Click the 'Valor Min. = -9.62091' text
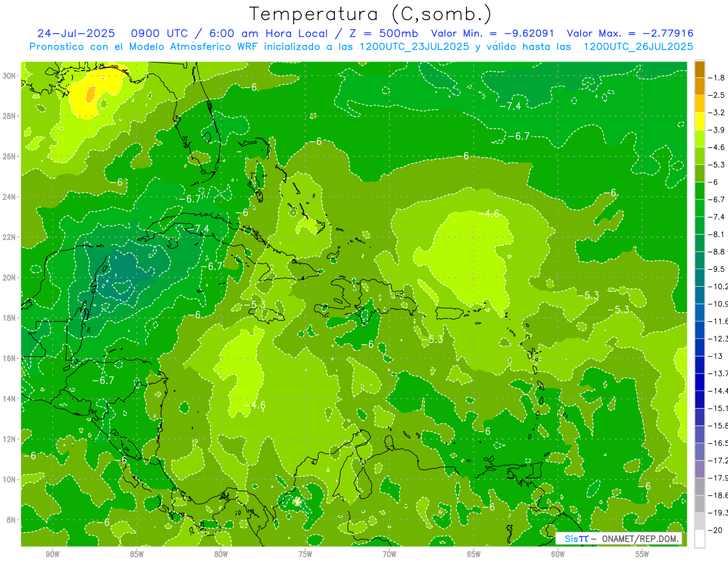The height and width of the screenshot is (562, 728). click(x=493, y=33)
